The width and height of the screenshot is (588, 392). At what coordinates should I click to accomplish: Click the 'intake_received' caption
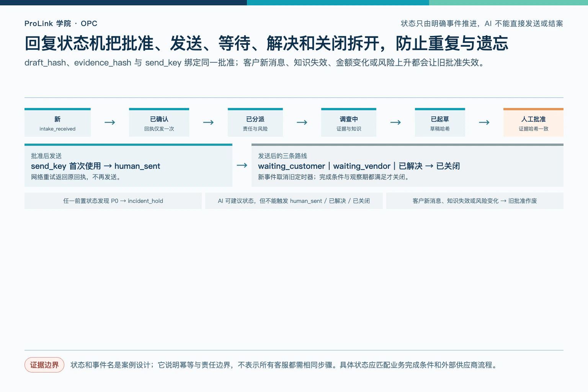(x=57, y=129)
